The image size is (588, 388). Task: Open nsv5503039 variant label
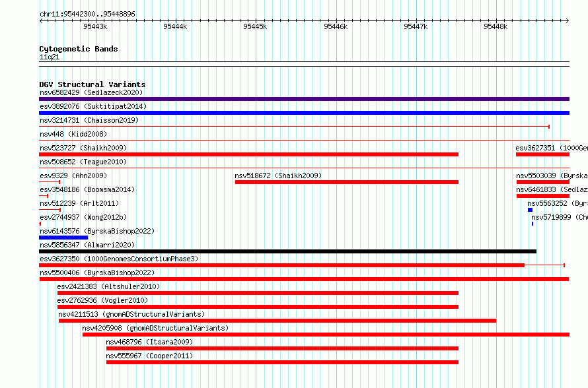click(x=552, y=176)
